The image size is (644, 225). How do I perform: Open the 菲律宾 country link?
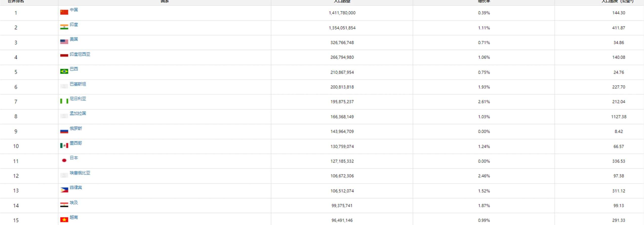[76, 188]
